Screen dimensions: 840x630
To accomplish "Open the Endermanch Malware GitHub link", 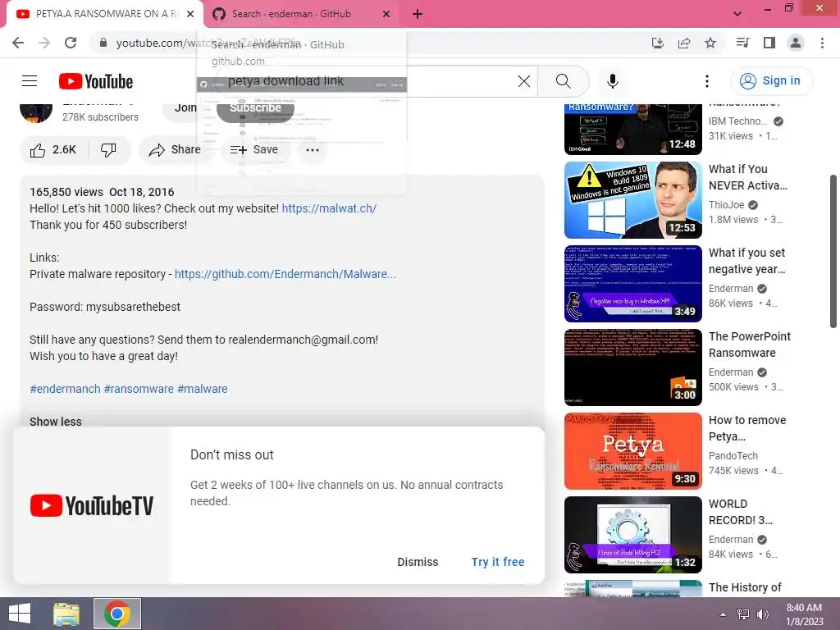I will [285, 274].
